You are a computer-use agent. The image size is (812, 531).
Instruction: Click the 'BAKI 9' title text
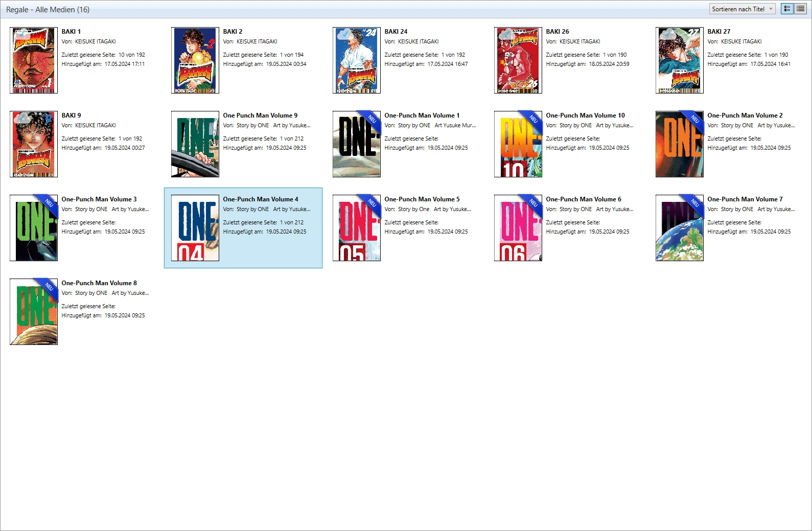point(71,116)
